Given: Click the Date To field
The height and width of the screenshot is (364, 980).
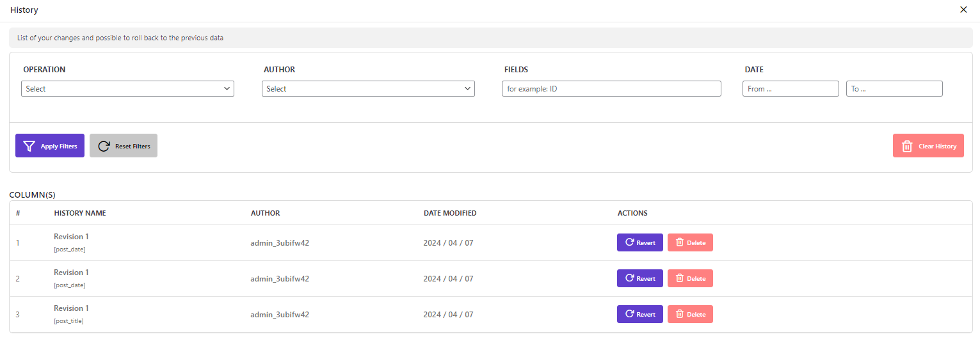Looking at the screenshot, I should [894, 89].
